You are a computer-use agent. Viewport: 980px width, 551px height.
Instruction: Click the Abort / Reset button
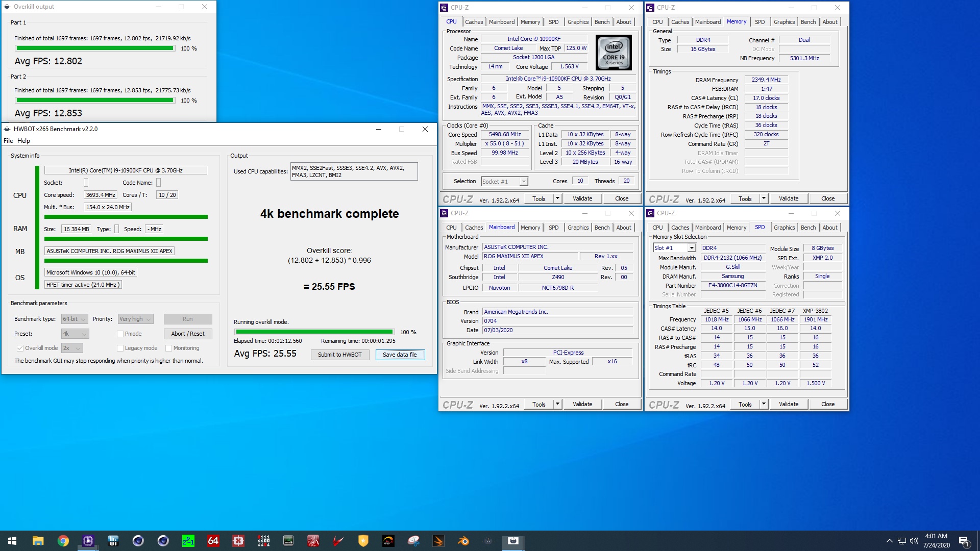[188, 334]
